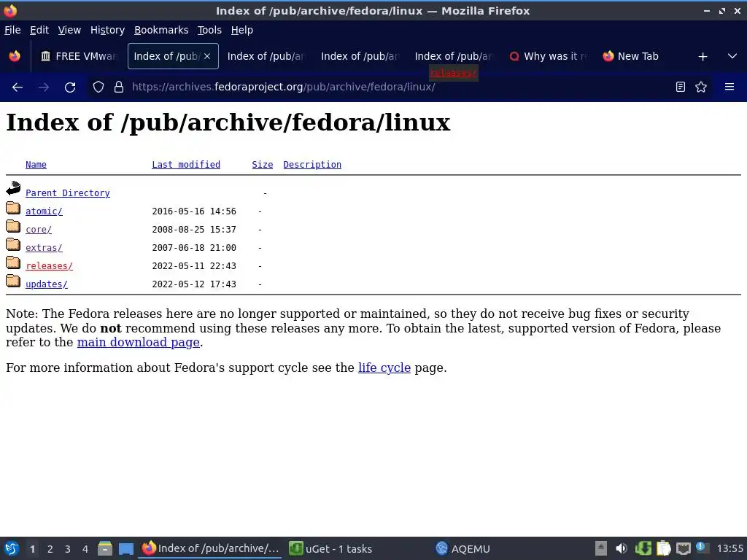This screenshot has width=747, height=560.
Task: Sort listing by Description column
Action: tap(312, 165)
